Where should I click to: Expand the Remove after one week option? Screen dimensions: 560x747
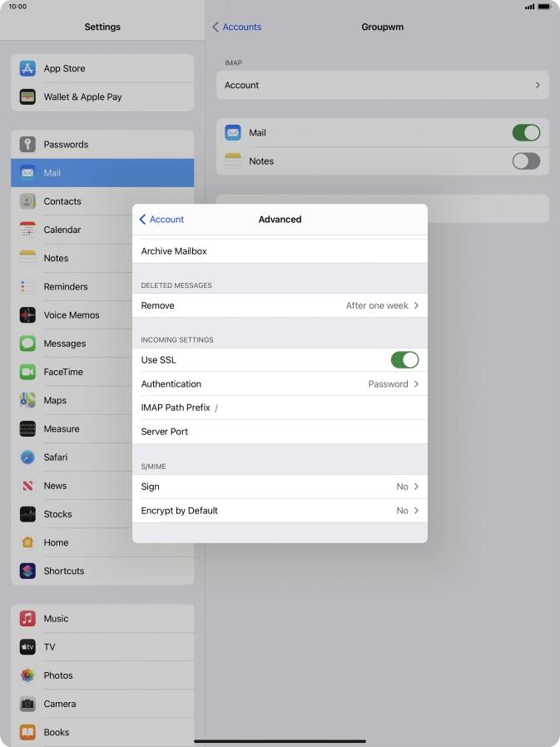point(280,306)
